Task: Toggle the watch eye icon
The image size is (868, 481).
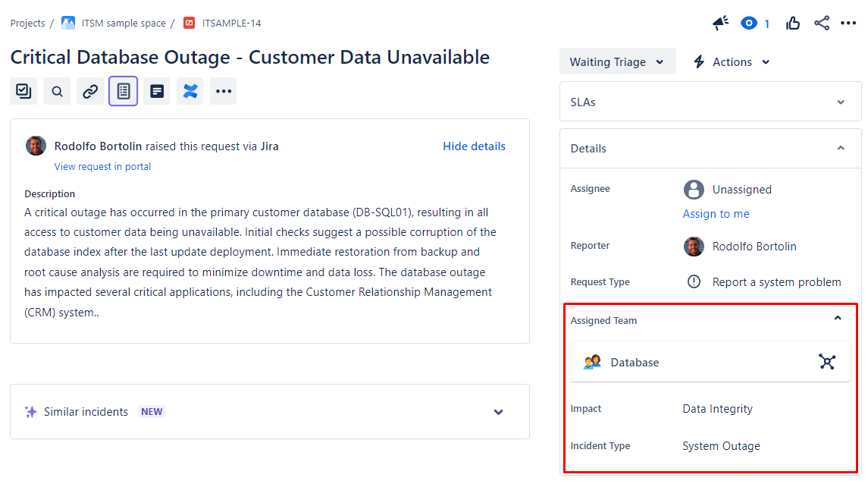Action: pos(749,24)
